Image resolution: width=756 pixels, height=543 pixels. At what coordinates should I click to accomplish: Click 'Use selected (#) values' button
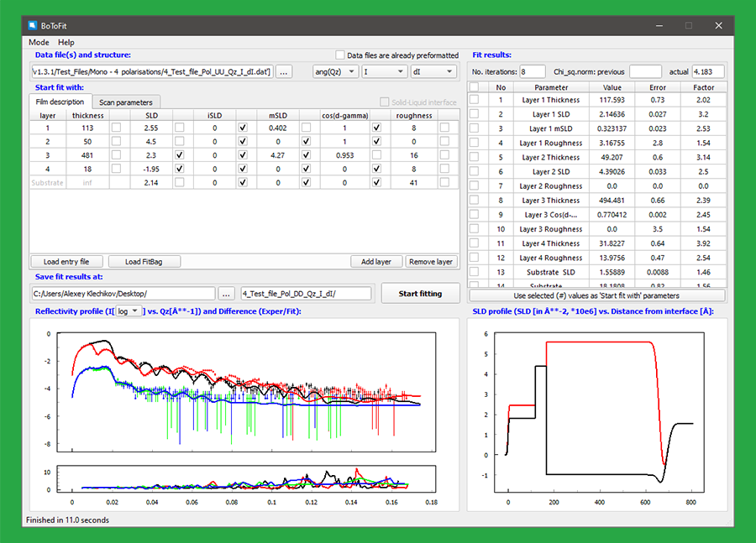click(x=596, y=295)
